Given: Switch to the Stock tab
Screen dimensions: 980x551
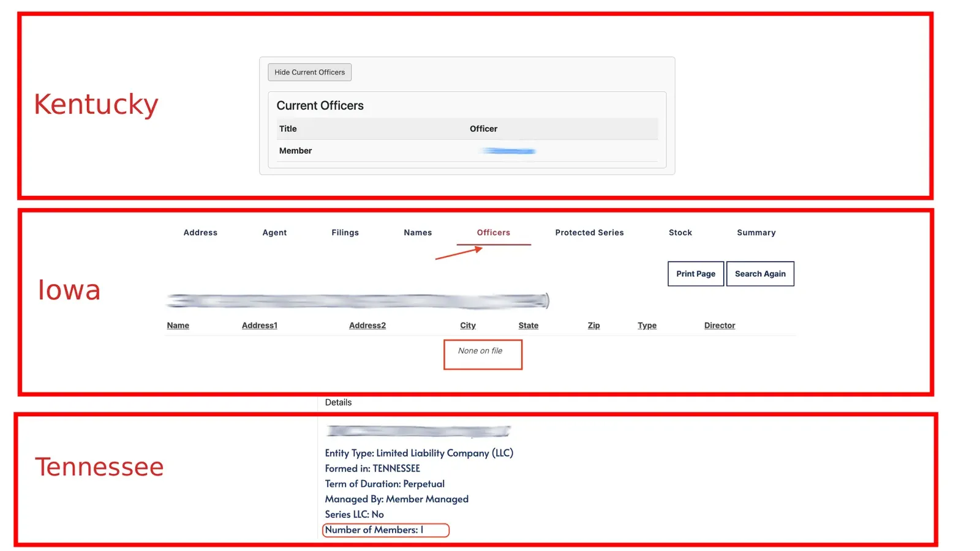Looking at the screenshot, I should coord(680,233).
